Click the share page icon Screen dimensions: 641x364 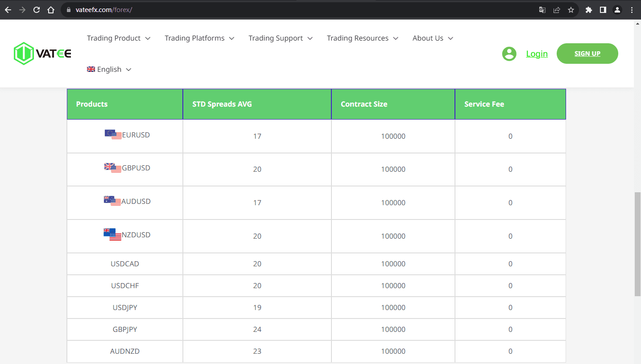(557, 10)
